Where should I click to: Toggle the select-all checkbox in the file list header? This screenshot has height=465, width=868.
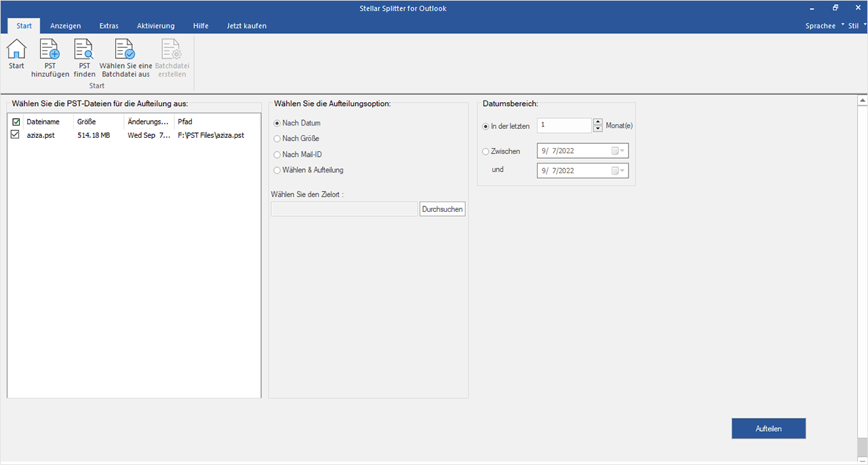(16, 122)
